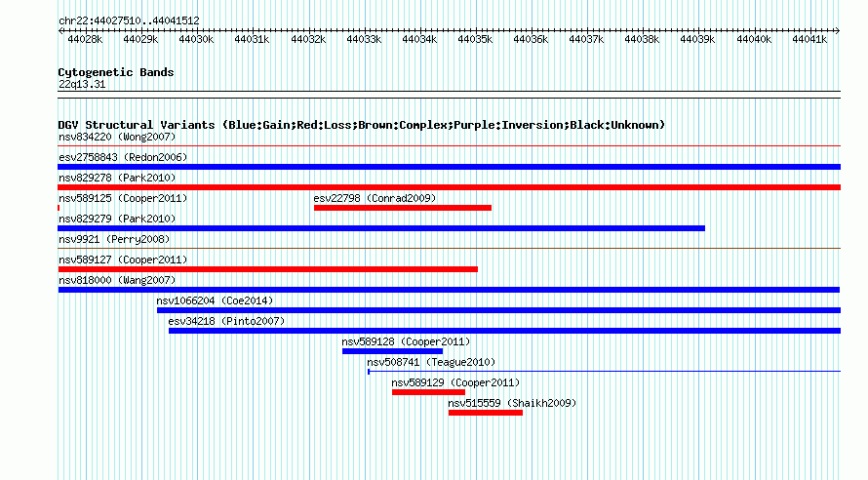Open the nsv818000 (Wang2007) label
The width and height of the screenshot is (868, 480).
tap(117, 280)
